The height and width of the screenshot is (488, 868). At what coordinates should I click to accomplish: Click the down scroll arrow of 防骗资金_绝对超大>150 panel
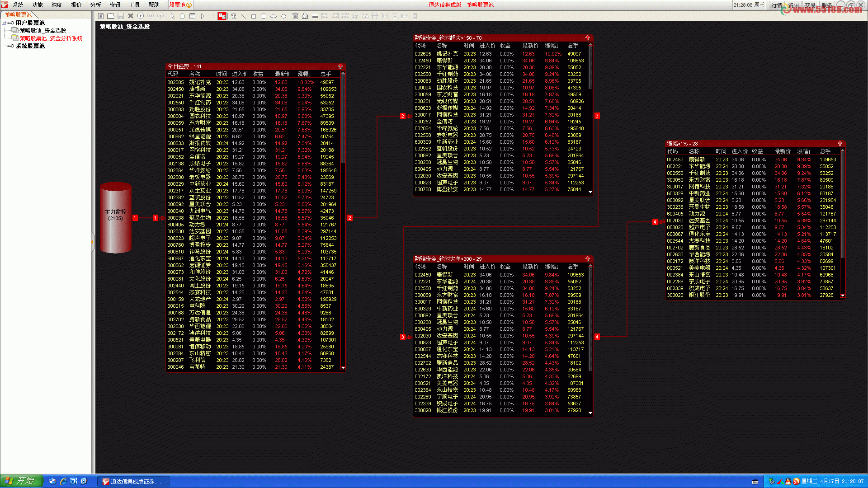(x=590, y=192)
